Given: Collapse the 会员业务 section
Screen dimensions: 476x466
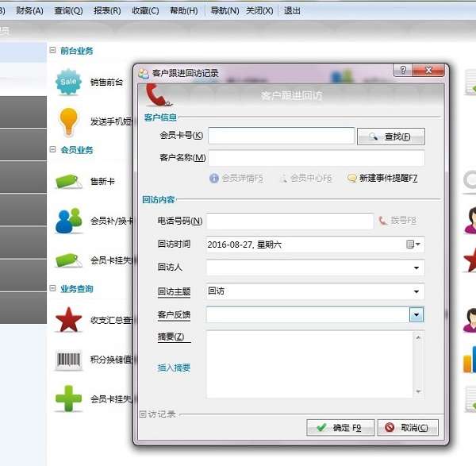Looking at the screenshot, I should (52, 149).
